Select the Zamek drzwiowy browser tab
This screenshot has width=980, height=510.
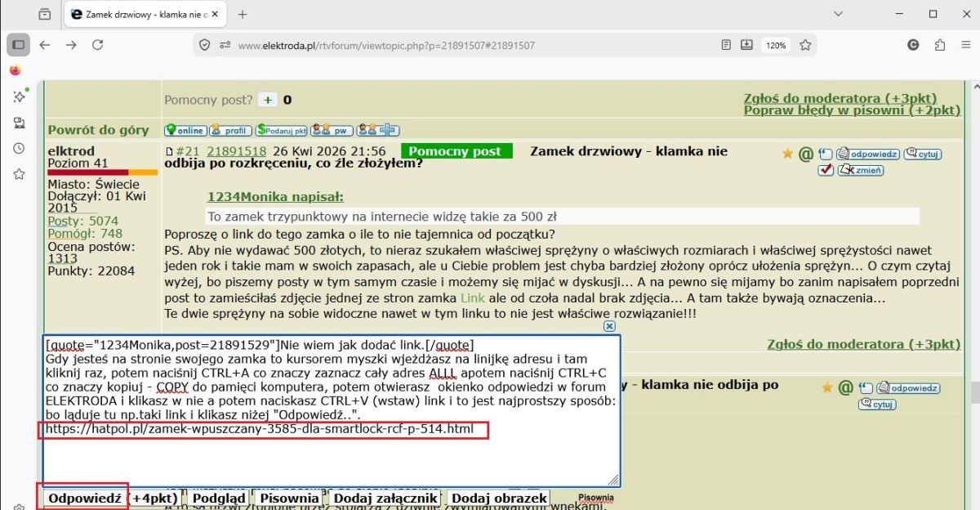[146, 14]
